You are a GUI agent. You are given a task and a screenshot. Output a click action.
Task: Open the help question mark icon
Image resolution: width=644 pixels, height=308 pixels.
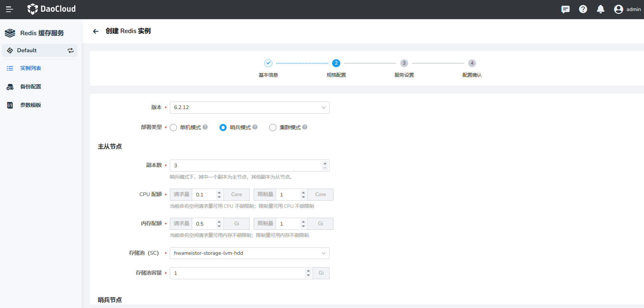pos(583,9)
